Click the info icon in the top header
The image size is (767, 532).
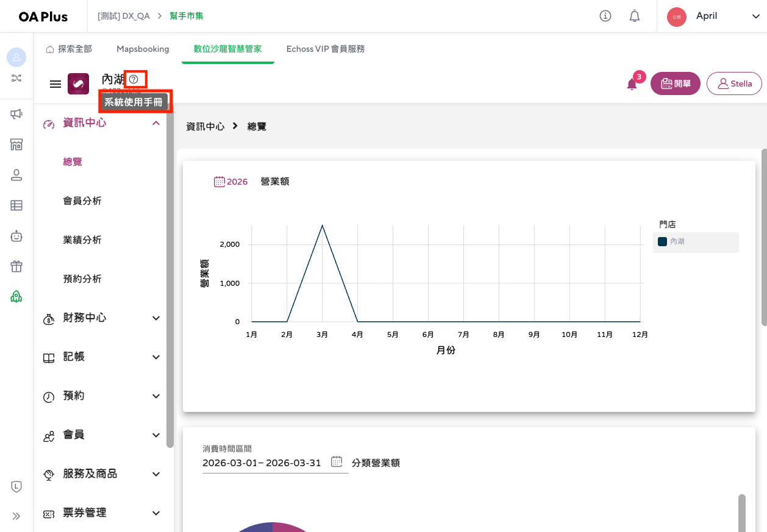click(x=605, y=16)
